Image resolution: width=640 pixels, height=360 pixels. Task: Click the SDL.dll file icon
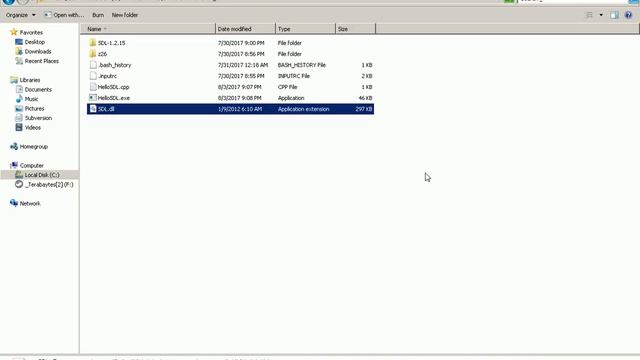(93, 109)
